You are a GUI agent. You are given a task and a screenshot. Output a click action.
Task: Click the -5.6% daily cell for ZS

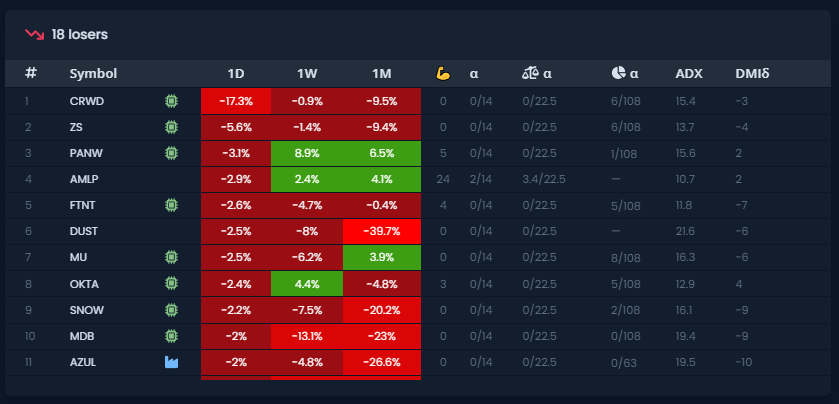coord(236,127)
